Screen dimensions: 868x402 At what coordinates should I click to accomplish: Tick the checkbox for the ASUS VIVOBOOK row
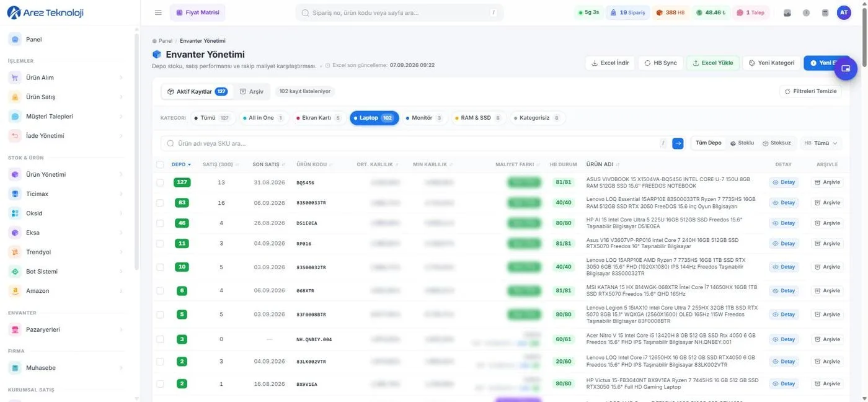point(160,183)
